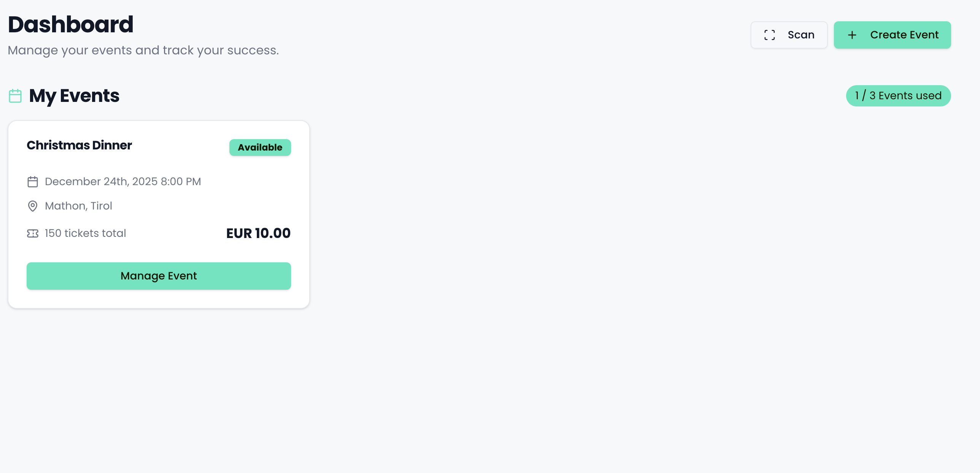The image size is (980, 473).
Task: Select the Available status badge
Action: point(260,147)
